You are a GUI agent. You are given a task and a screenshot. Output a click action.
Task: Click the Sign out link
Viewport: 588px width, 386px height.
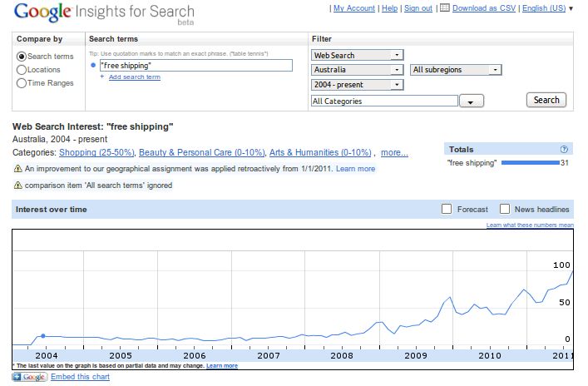[x=418, y=8]
